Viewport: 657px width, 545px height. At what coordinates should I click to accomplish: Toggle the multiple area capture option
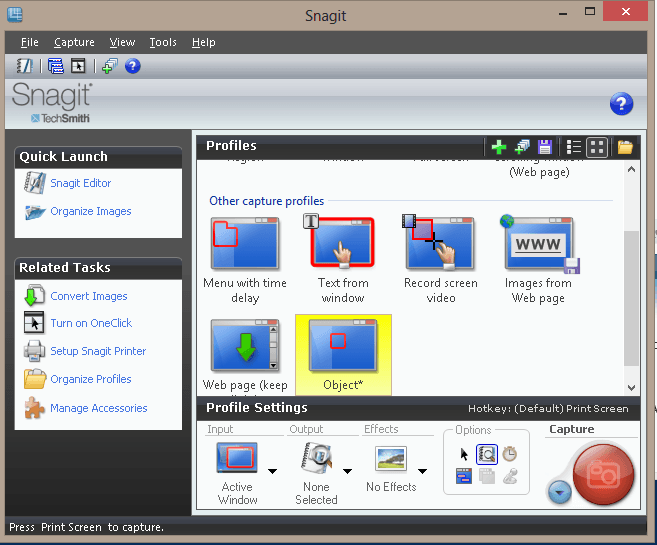coord(486,476)
